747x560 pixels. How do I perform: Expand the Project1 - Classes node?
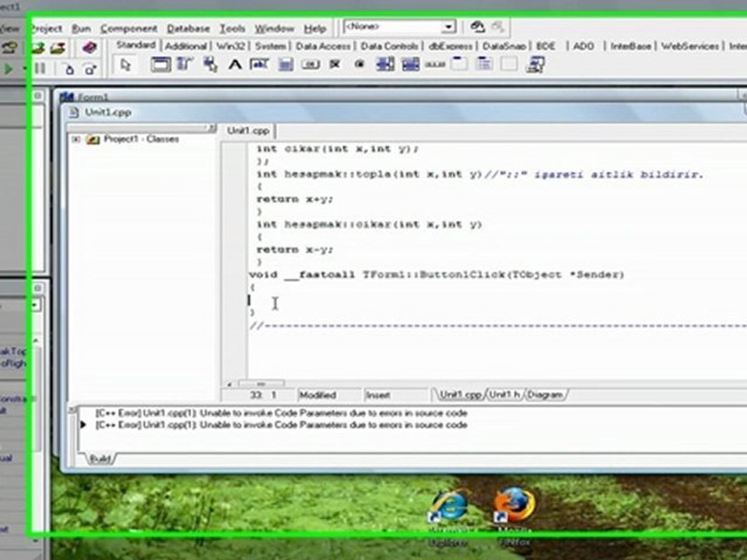(x=75, y=139)
